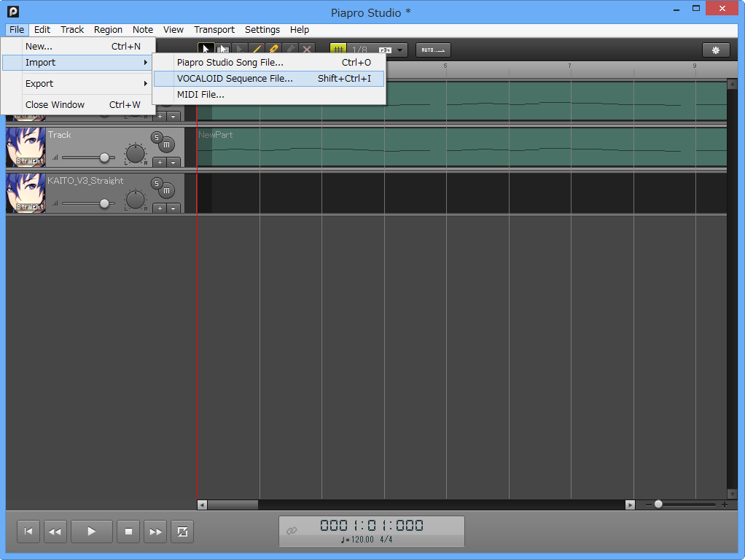Click the AUTO automation button
This screenshot has height=560, width=745.
[433, 50]
